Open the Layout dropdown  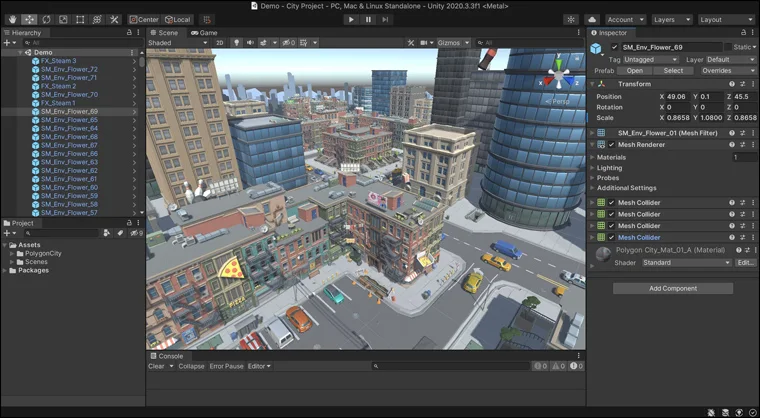click(726, 19)
